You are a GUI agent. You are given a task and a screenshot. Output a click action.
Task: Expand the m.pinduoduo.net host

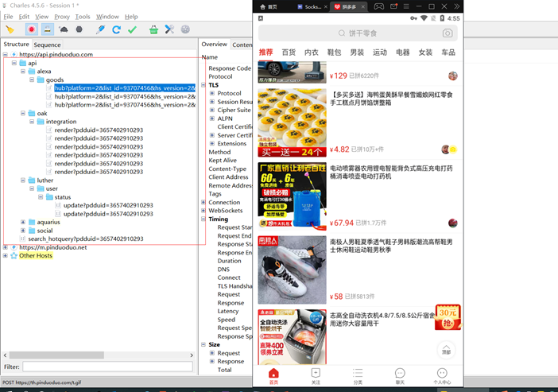click(6, 247)
